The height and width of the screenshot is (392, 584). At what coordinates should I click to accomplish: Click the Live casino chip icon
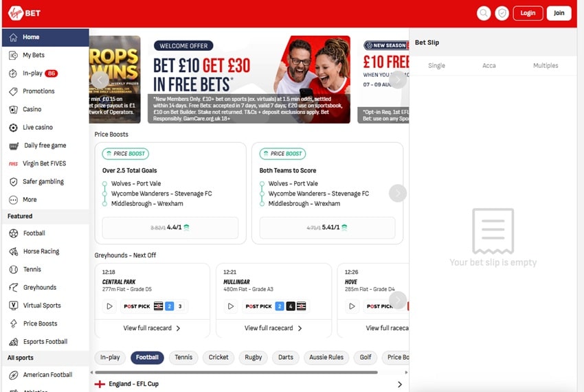point(14,128)
